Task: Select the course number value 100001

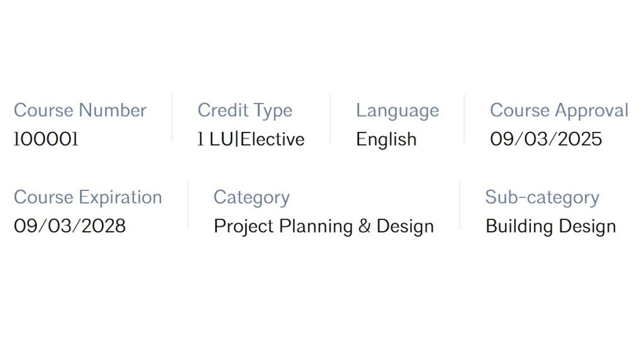Action: [x=46, y=139]
